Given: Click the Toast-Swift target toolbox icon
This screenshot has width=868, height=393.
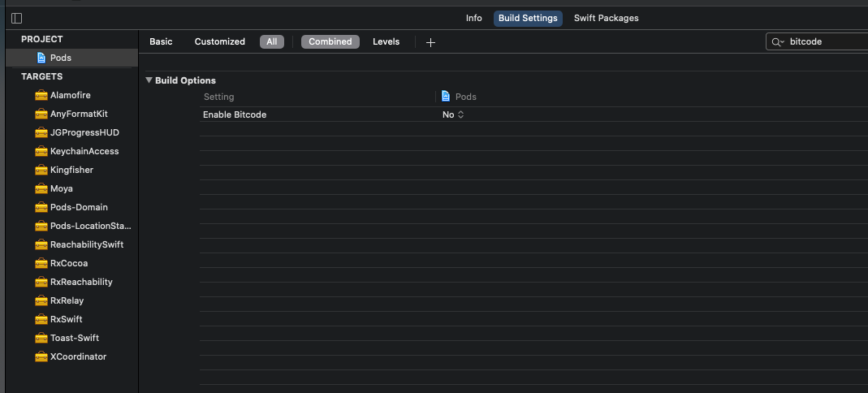Looking at the screenshot, I should 41,339.
